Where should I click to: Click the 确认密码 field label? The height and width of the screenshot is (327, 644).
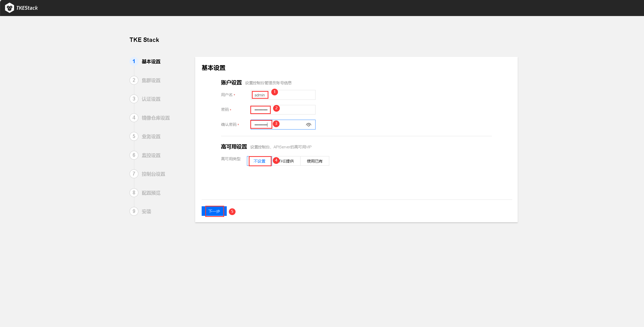coord(229,125)
